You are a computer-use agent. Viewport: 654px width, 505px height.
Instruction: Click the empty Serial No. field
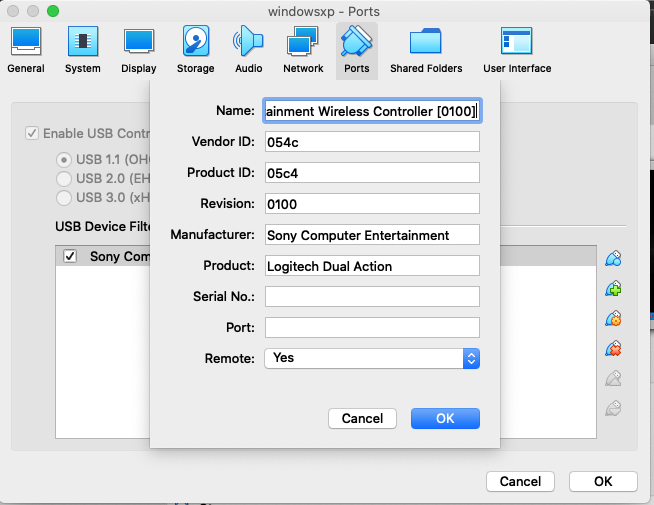click(x=372, y=296)
